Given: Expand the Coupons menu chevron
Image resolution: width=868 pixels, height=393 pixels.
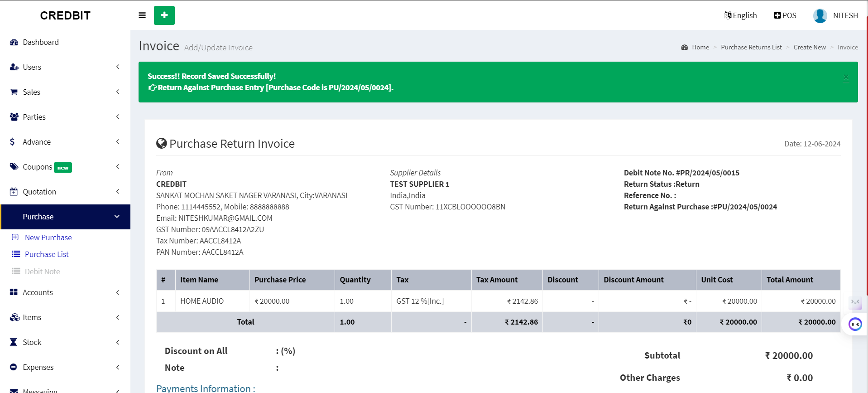Looking at the screenshot, I should pos(118,167).
